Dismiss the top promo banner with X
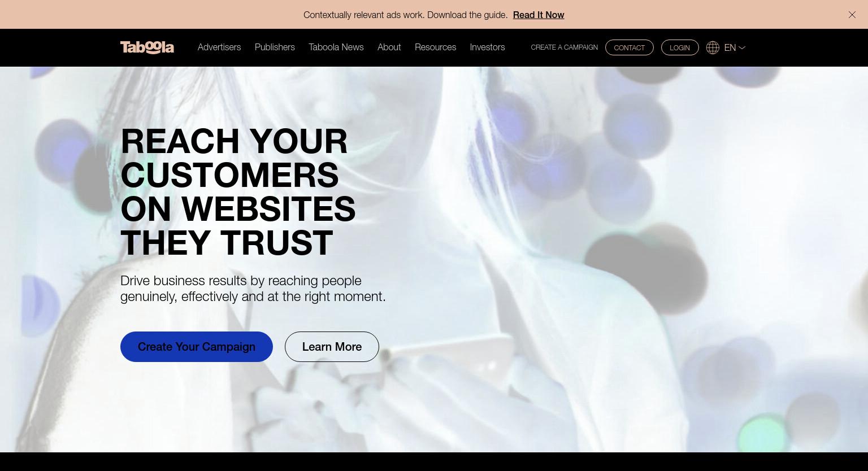Viewport: 868px width, 471px height. (852, 15)
